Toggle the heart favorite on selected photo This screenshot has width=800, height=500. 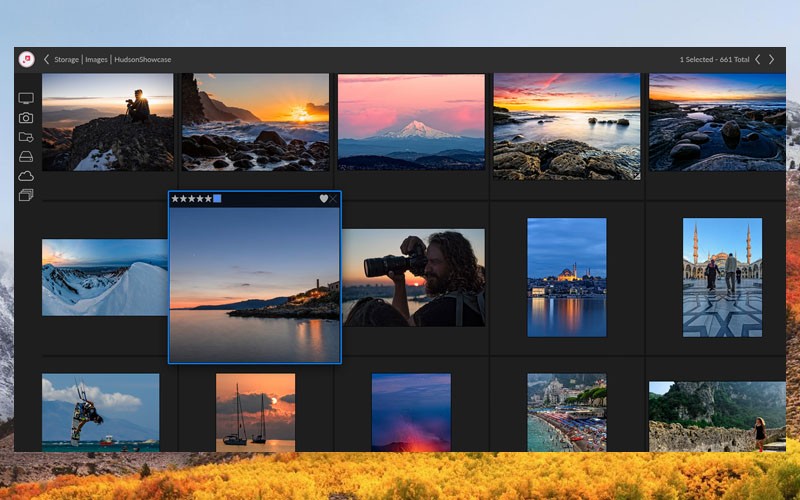click(x=323, y=198)
